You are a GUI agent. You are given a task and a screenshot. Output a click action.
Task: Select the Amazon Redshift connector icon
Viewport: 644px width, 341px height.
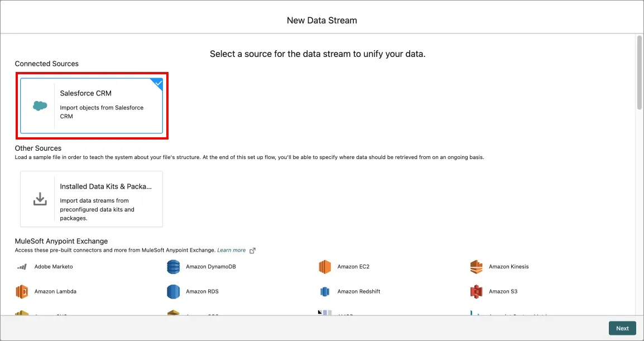[325, 291]
